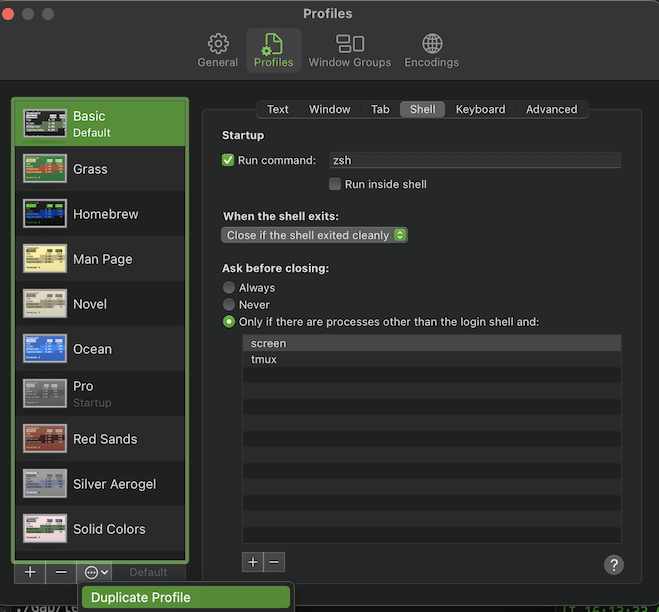659x612 pixels.
Task: Select the Man Page profile name
Action: 103,259
